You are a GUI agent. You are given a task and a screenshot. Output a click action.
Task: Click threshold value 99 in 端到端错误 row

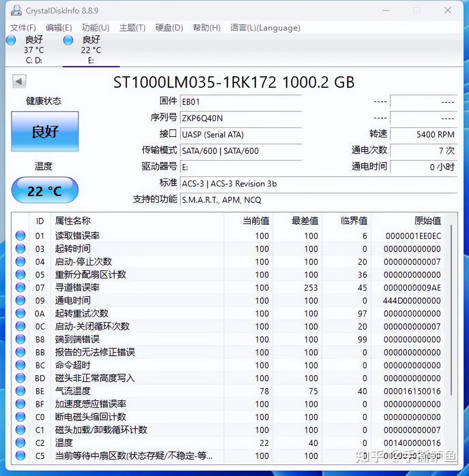click(x=362, y=339)
